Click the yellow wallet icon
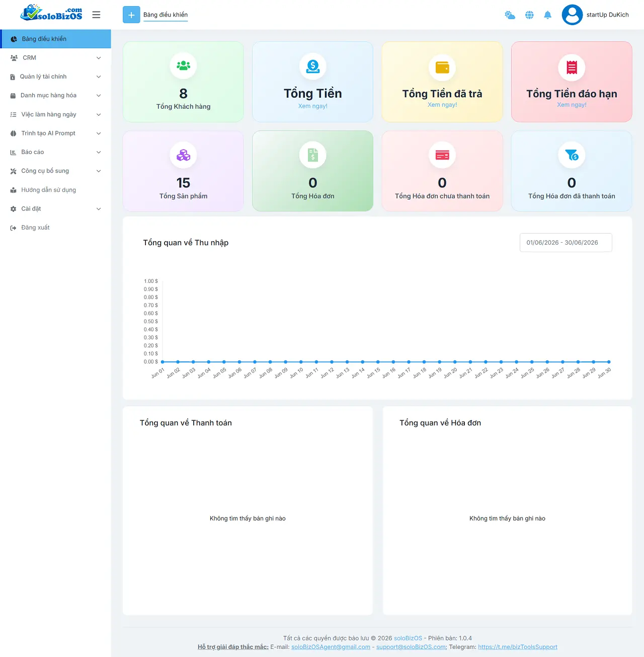644x657 pixels. coord(442,67)
